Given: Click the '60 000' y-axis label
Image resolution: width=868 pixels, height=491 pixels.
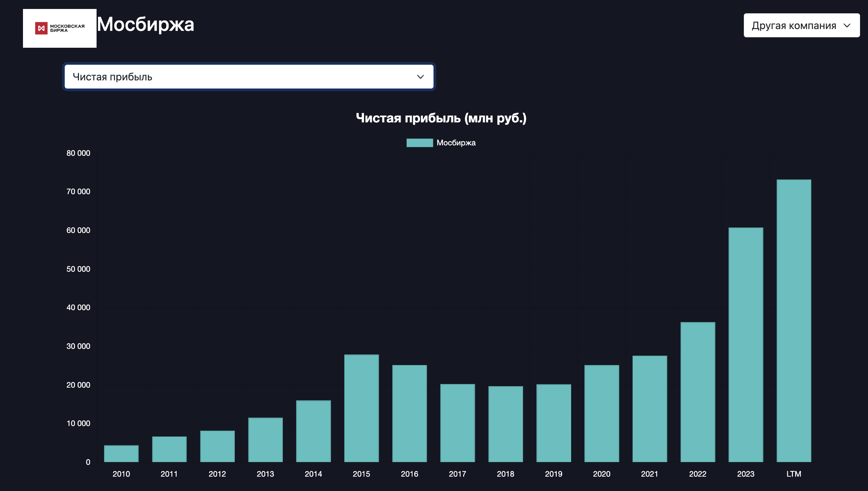Looking at the screenshot, I should 78,230.
